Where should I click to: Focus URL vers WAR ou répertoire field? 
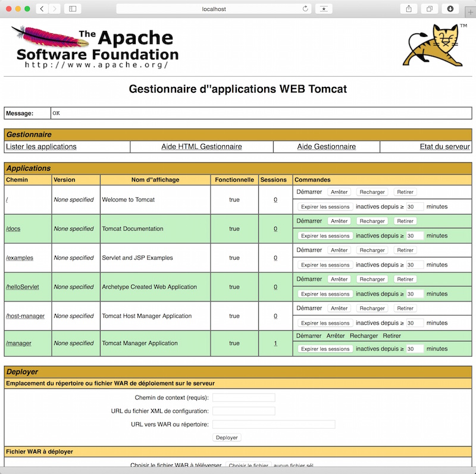(274, 425)
